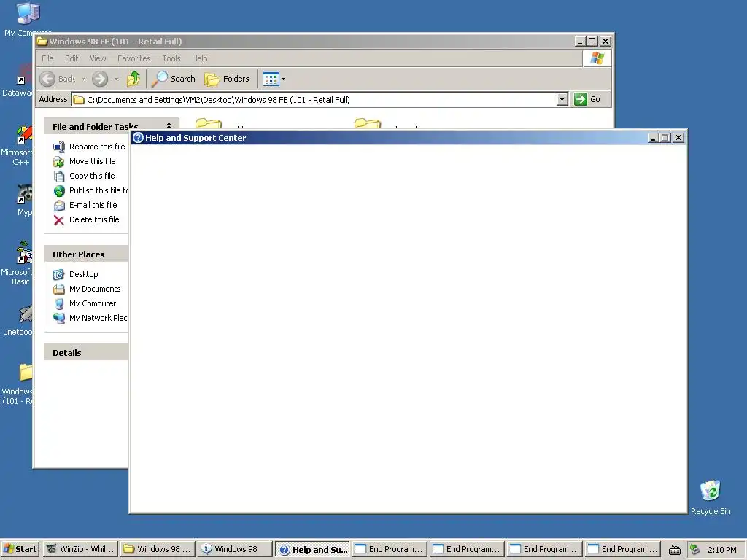747x560 pixels.
Task: Click the keyboard icon in system tray
Action: point(674,550)
